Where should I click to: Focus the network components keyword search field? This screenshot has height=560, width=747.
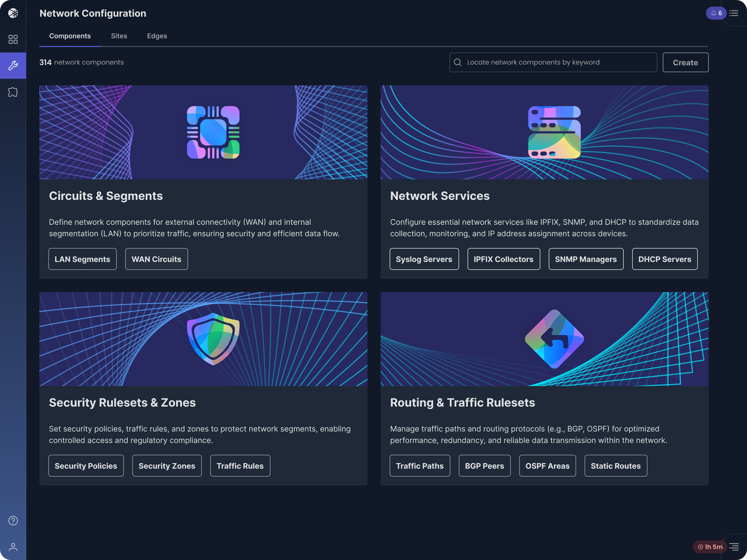553,63
